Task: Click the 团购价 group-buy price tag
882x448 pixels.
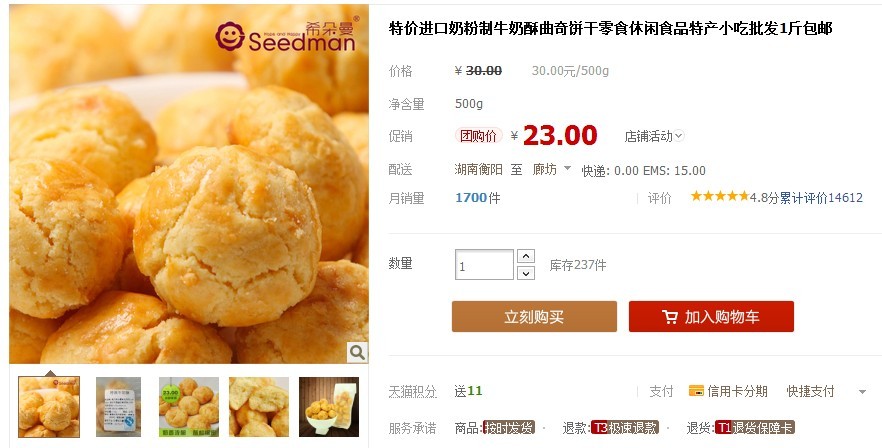Action: pyautogui.click(x=478, y=136)
